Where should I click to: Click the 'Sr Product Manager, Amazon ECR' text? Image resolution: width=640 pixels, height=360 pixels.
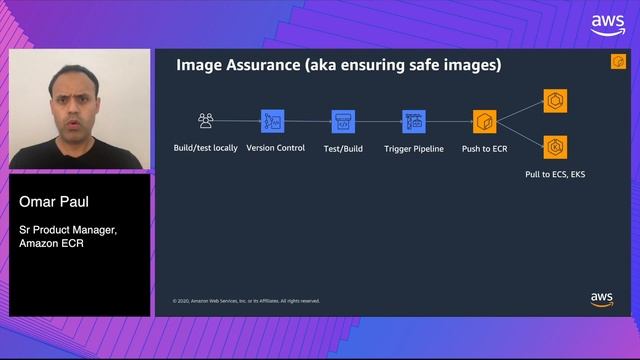point(68,236)
